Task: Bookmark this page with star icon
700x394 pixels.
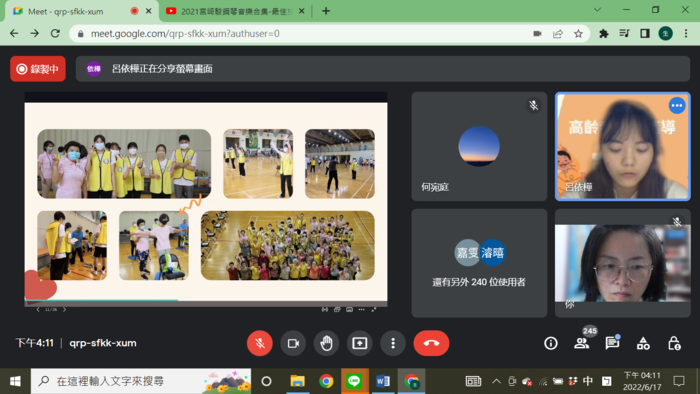Action: pyautogui.click(x=578, y=33)
